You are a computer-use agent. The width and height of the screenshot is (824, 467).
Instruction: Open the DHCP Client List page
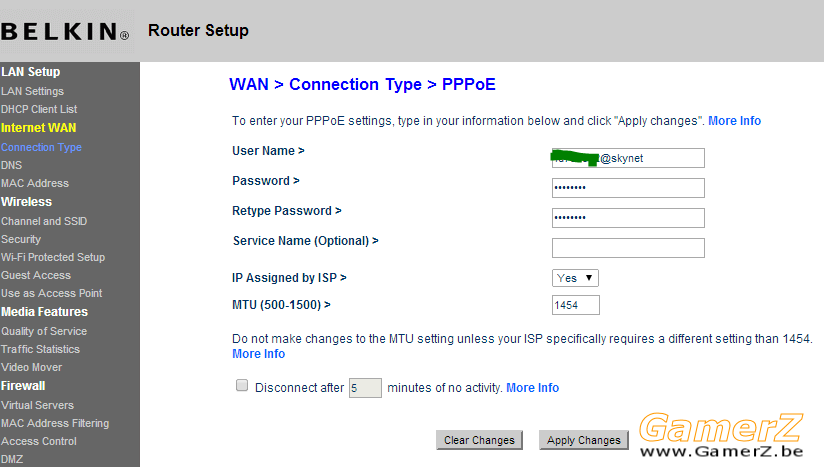click(39, 109)
